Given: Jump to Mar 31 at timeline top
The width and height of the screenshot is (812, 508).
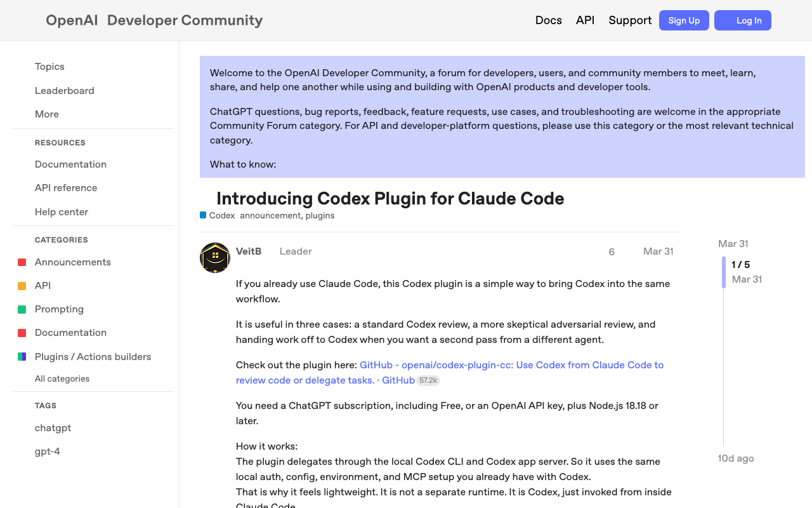Looking at the screenshot, I should pos(733,244).
